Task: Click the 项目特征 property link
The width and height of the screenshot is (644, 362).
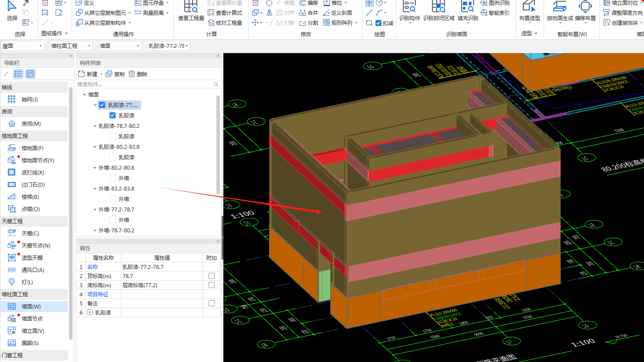Action: coord(98,294)
